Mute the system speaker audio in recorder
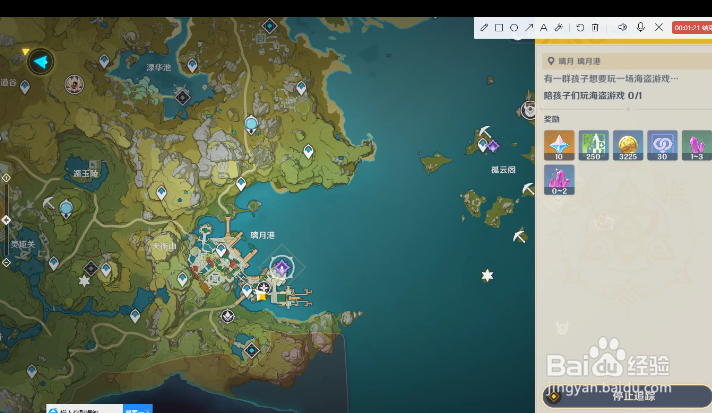This screenshot has height=413, width=712. pyautogui.click(x=623, y=27)
